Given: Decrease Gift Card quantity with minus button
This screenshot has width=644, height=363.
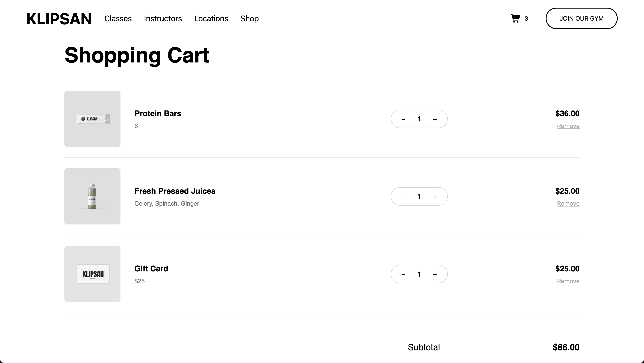Looking at the screenshot, I should [403, 274].
